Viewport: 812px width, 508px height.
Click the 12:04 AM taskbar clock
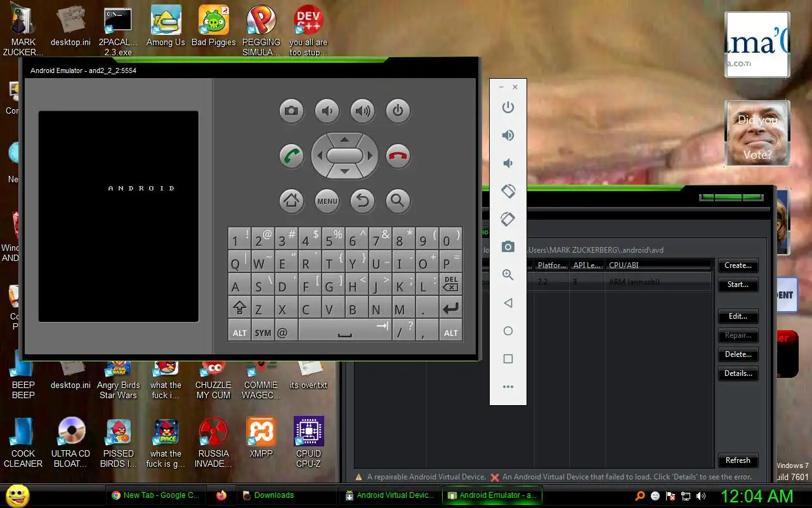pyautogui.click(x=756, y=495)
